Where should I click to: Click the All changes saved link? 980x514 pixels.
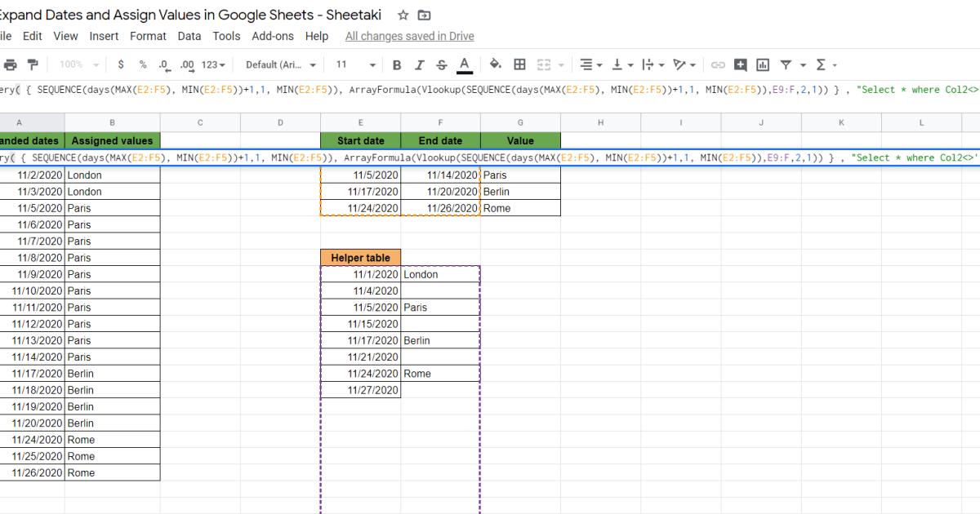[408, 36]
